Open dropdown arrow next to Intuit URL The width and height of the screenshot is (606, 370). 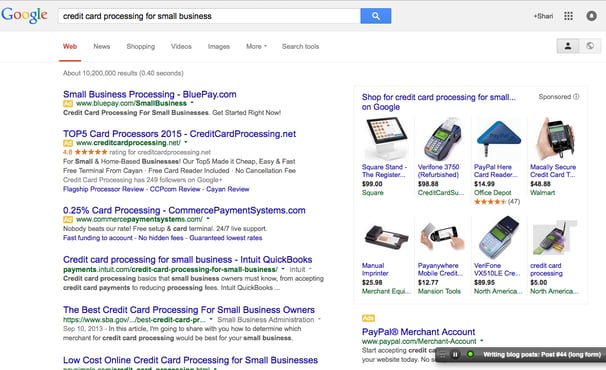(283, 269)
